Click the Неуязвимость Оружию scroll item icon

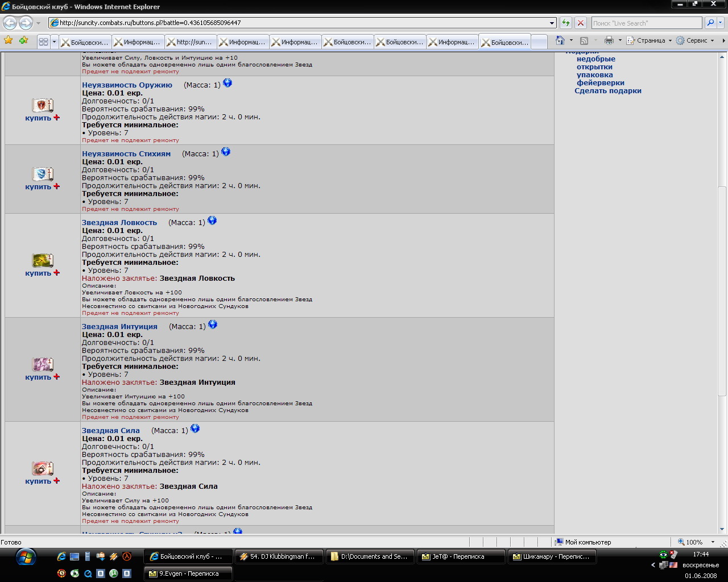43,105
